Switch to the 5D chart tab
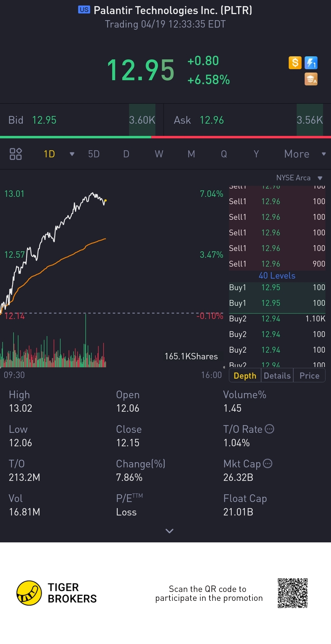 coord(94,154)
